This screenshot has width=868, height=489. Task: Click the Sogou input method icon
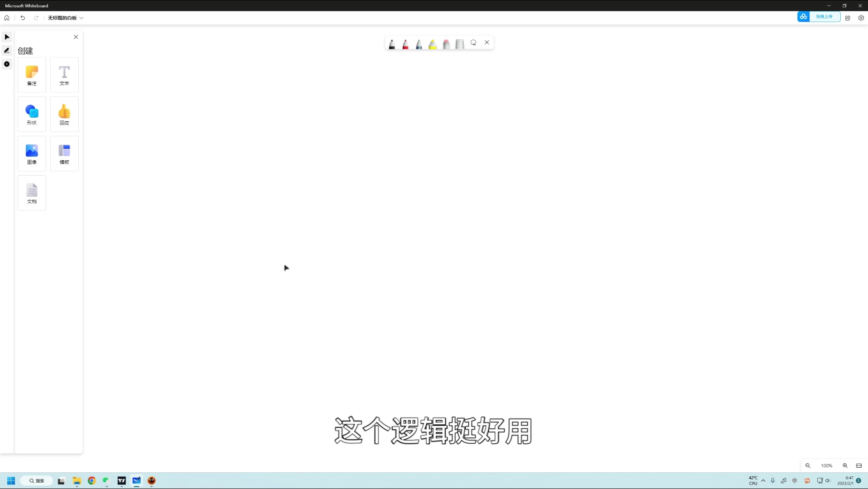[807, 481]
